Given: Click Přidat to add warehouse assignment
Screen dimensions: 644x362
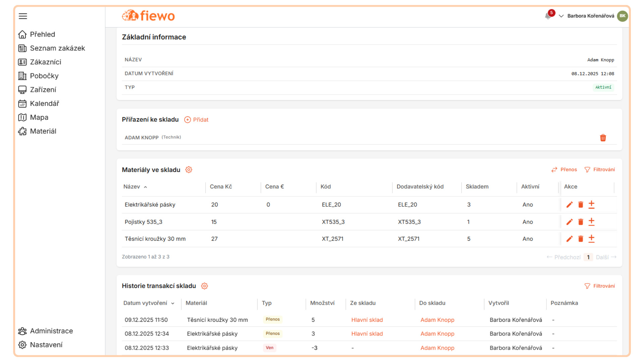Looking at the screenshot, I should [197, 120].
